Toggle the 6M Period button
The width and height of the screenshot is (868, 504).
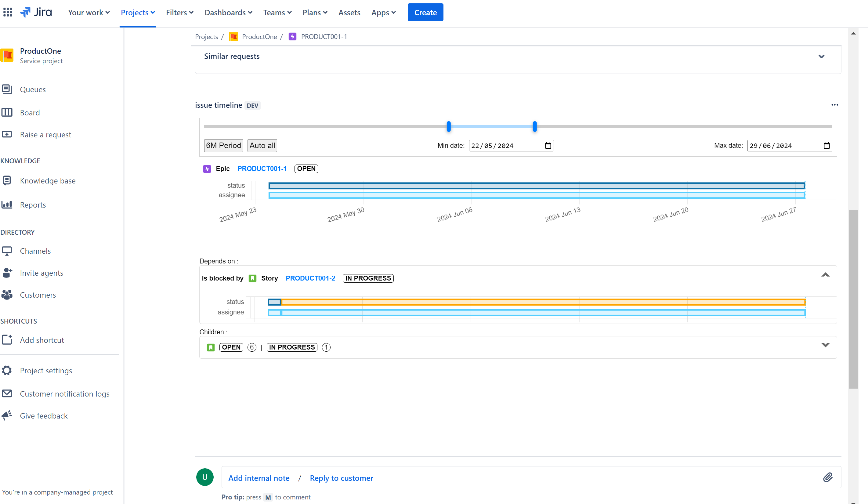click(x=223, y=145)
